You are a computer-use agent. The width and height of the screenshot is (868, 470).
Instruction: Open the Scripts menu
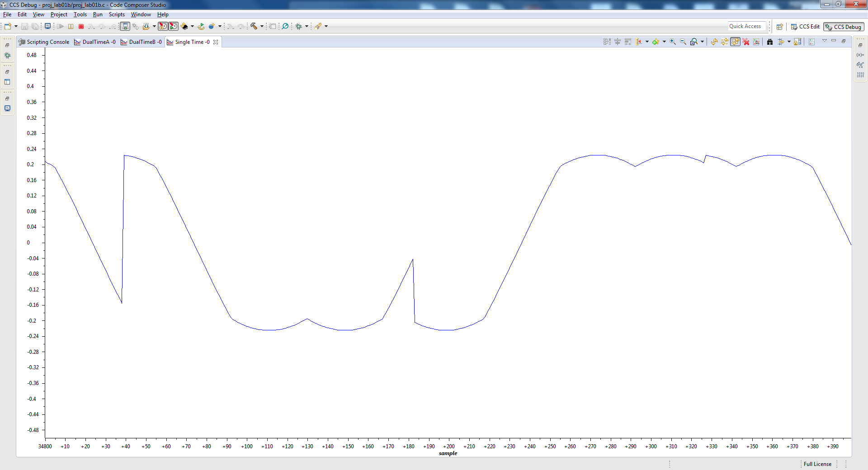click(117, 14)
